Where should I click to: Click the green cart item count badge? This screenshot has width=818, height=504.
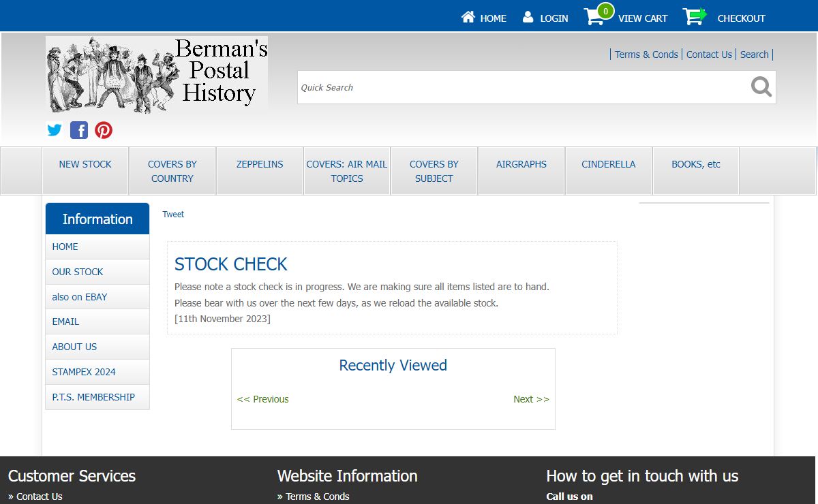[605, 11]
